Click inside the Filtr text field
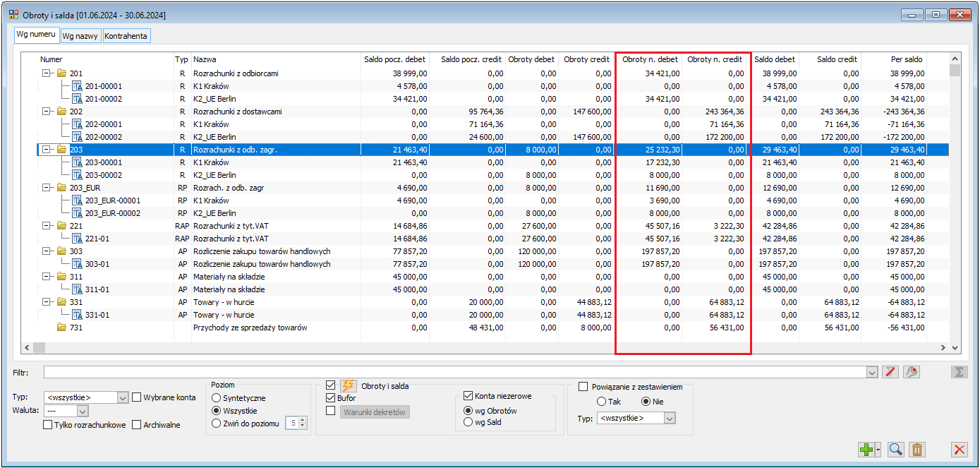Image resolution: width=980 pixels, height=468 pixels. [454, 372]
